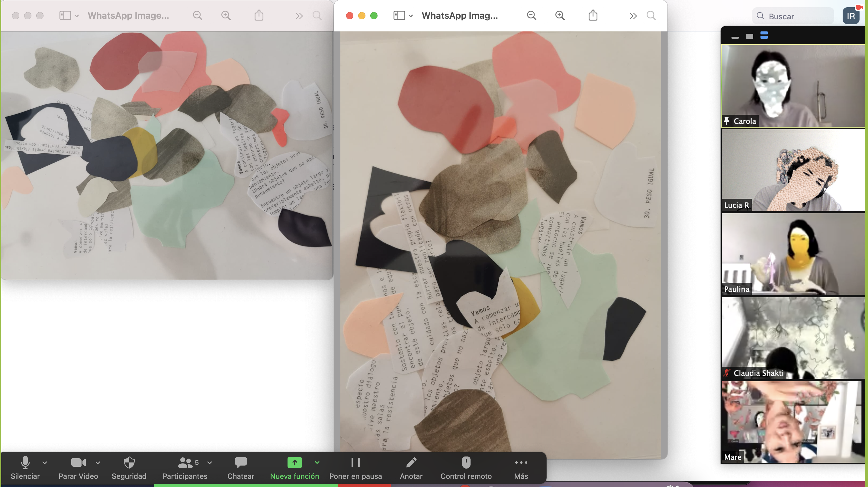868x487 pixels.
Task: Expand audio options arrow beside Silenciar
Action: coord(45,463)
